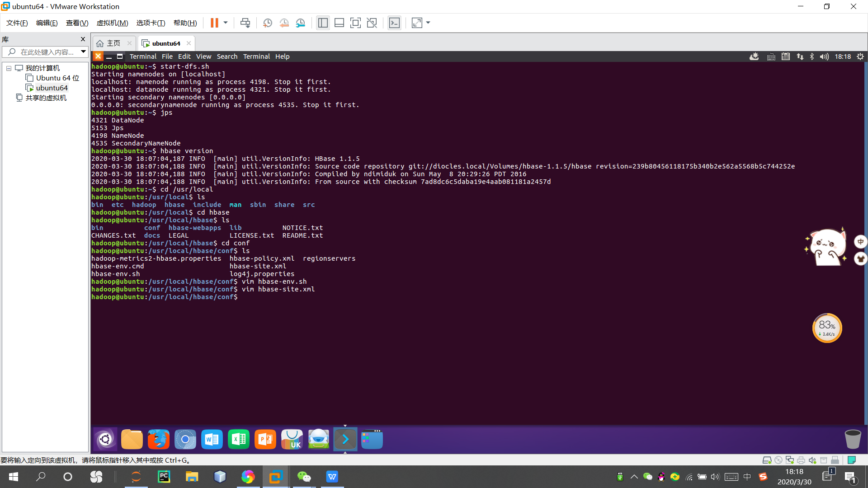Toggle the thumbnail bar view
Image resolution: width=868 pixels, height=488 pixels.
tap(339, 23)
